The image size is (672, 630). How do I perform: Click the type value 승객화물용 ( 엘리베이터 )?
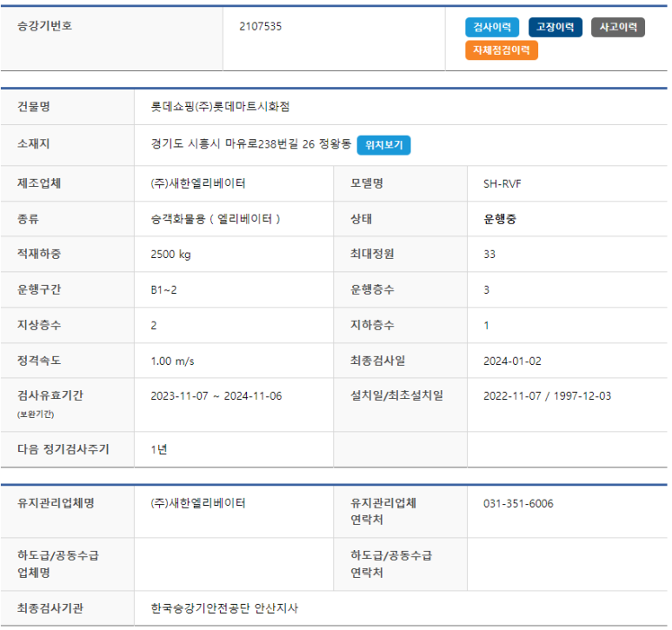(215, 219)
